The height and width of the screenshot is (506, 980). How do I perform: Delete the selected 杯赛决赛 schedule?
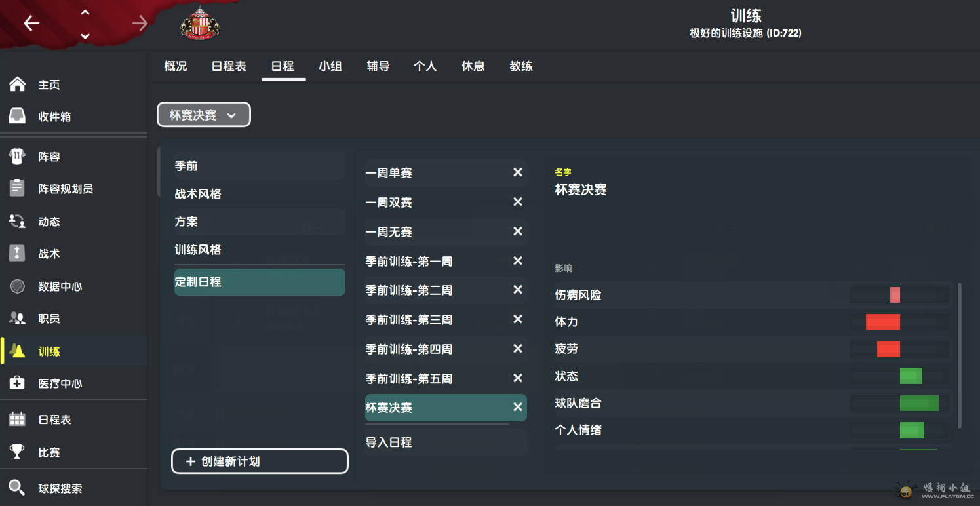[x=517, y=408]
